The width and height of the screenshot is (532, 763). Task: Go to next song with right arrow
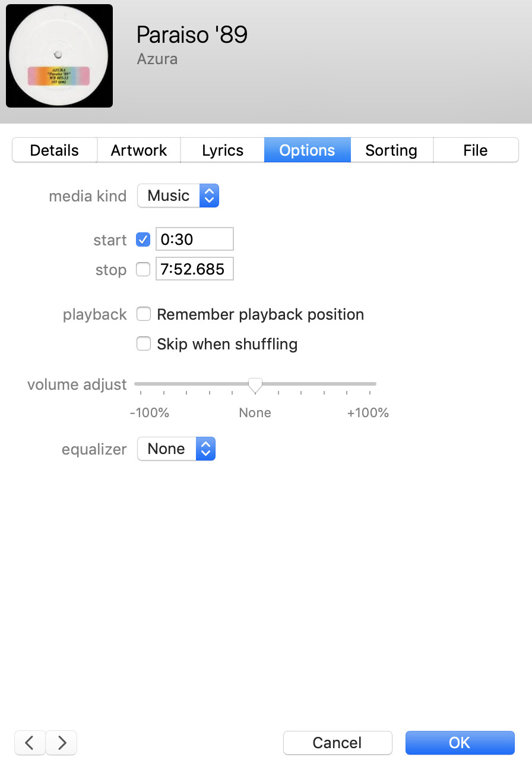[62, 742]
